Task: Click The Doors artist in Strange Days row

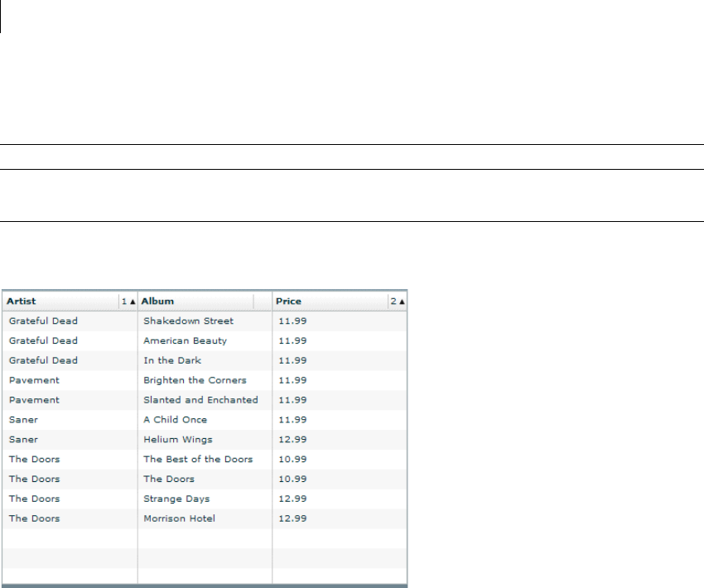Action: coord(34,499)
